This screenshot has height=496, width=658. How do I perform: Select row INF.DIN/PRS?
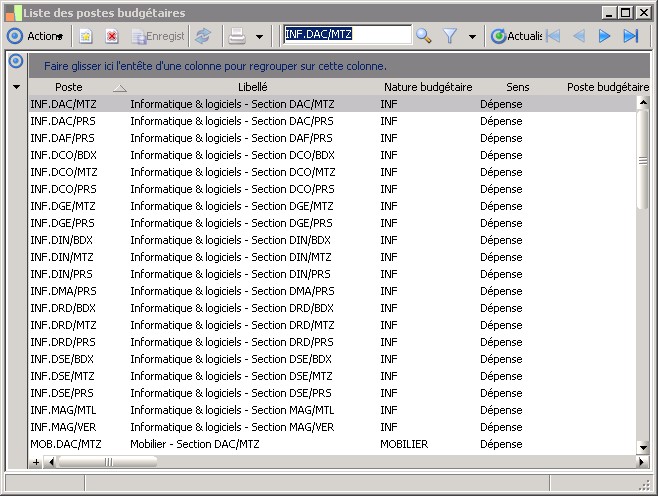[x=333, y=274]
